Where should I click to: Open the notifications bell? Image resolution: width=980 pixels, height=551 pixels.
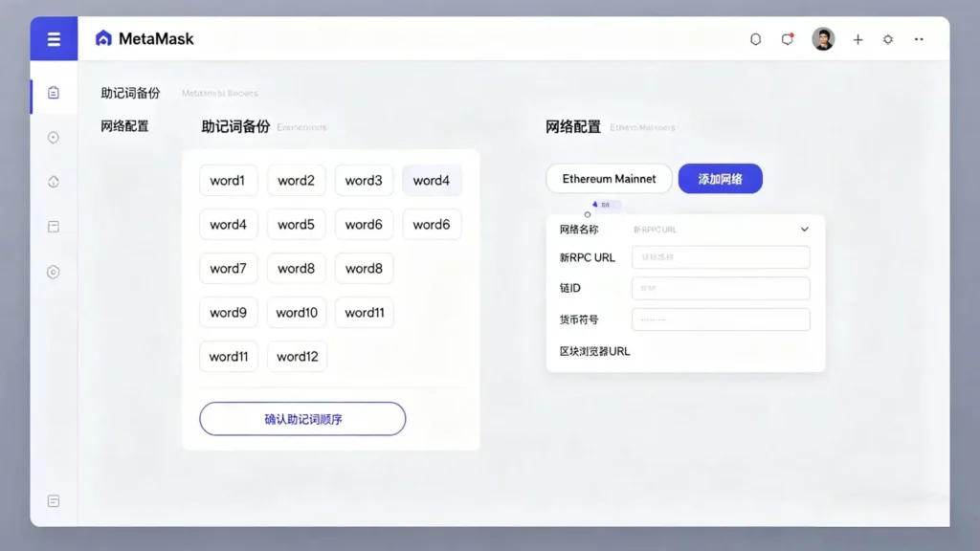[756, 39]
